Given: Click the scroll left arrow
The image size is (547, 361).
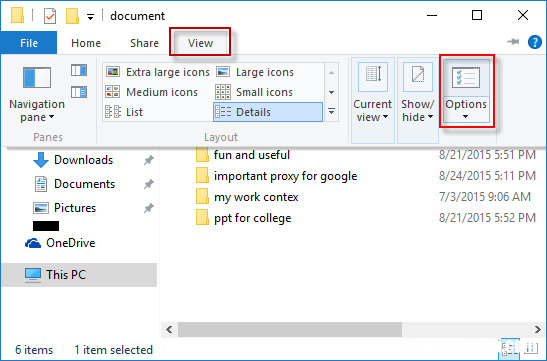Looking at the screenshot, I should [x=169, y=329].
